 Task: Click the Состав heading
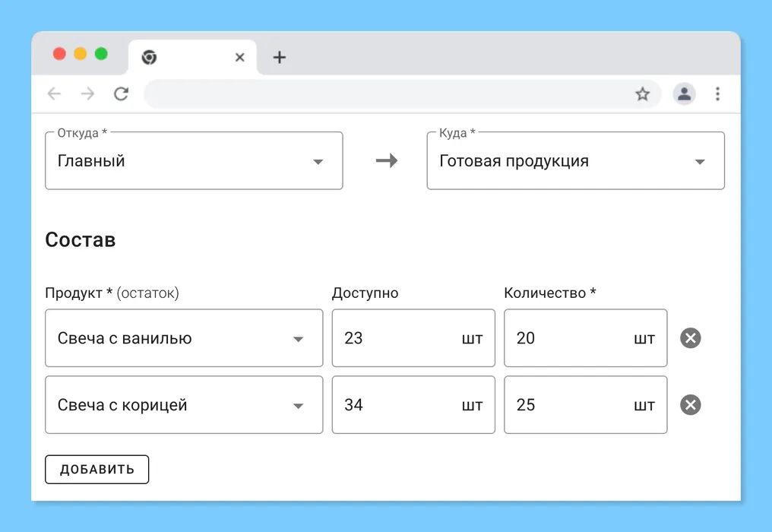point(81,240)
